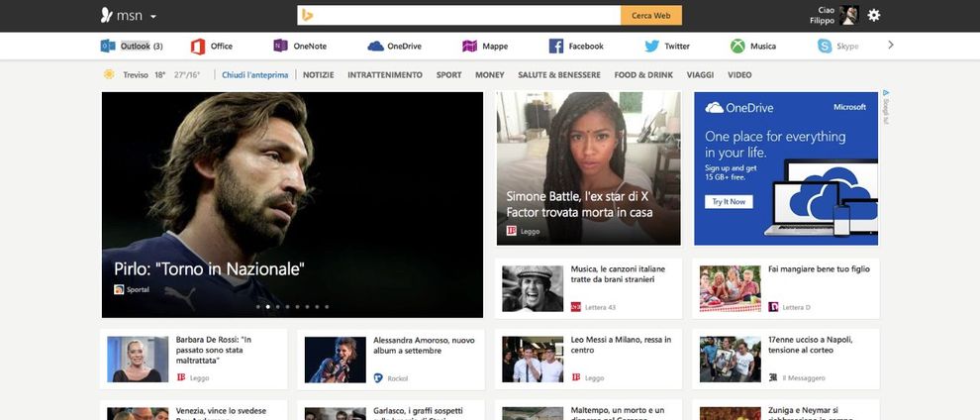This screenshot has height=420, width=980.
Task: Open the Facebook icon
Action: pyautogui.click(x=556, y=46)
